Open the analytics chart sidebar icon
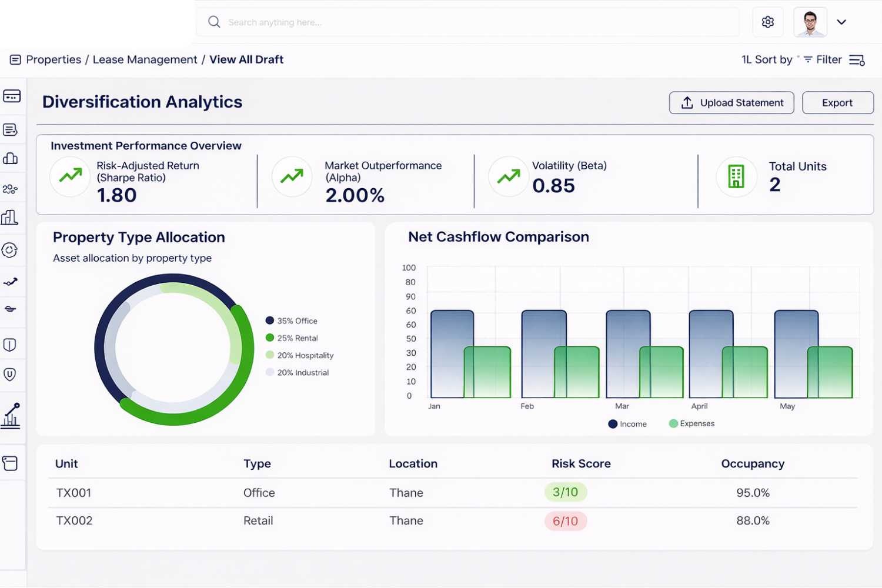This screenshot has height=588, width=882. point(11,415)
